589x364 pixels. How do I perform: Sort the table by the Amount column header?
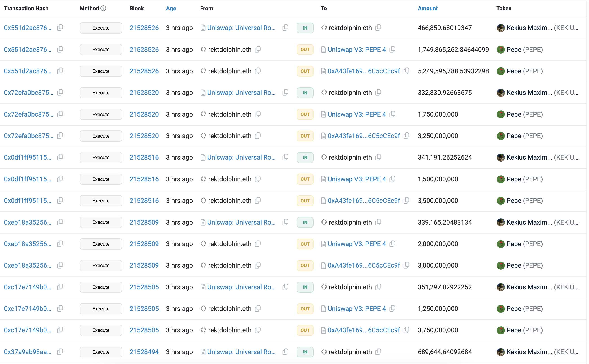pos(428,9)
